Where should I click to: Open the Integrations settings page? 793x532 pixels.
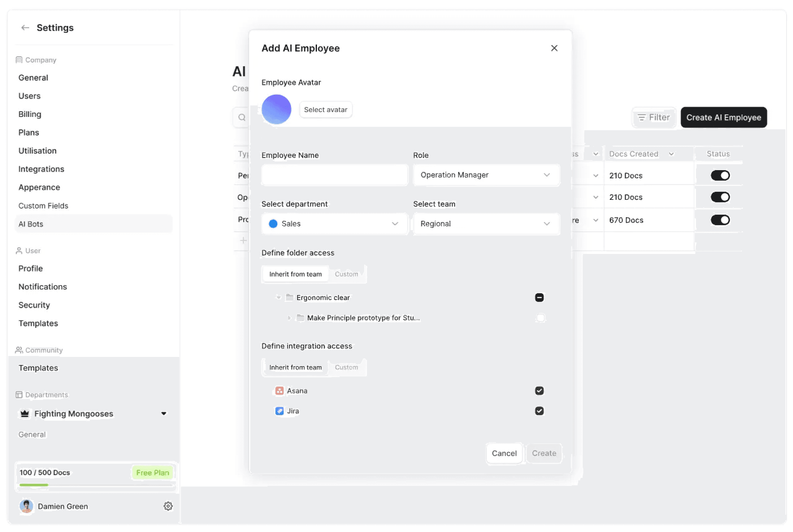tap(41, 169)
